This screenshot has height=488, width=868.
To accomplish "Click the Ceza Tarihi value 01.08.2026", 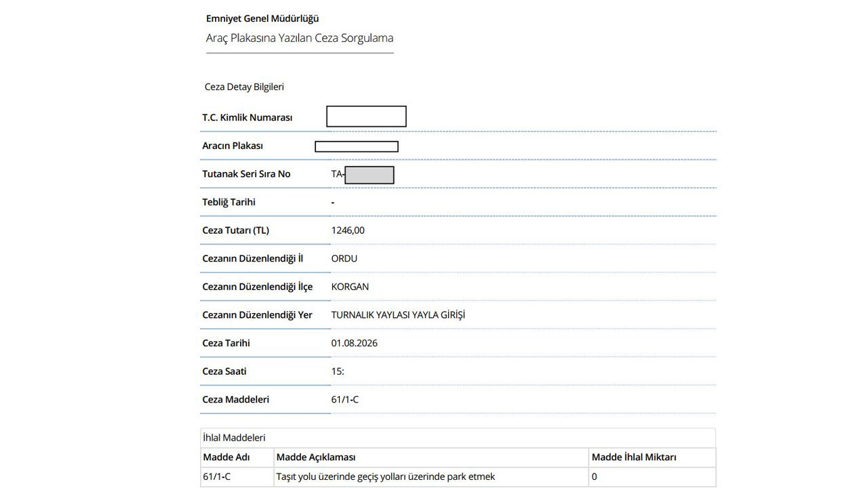I will 355,344.
